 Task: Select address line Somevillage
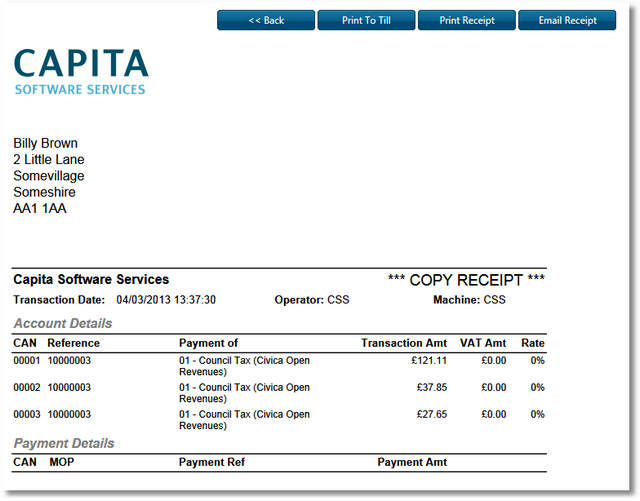49,176
